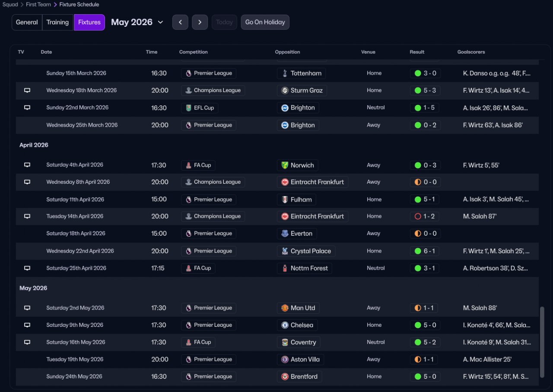
Task: Click the Go On Holiday button
Action: coord(265,22)
